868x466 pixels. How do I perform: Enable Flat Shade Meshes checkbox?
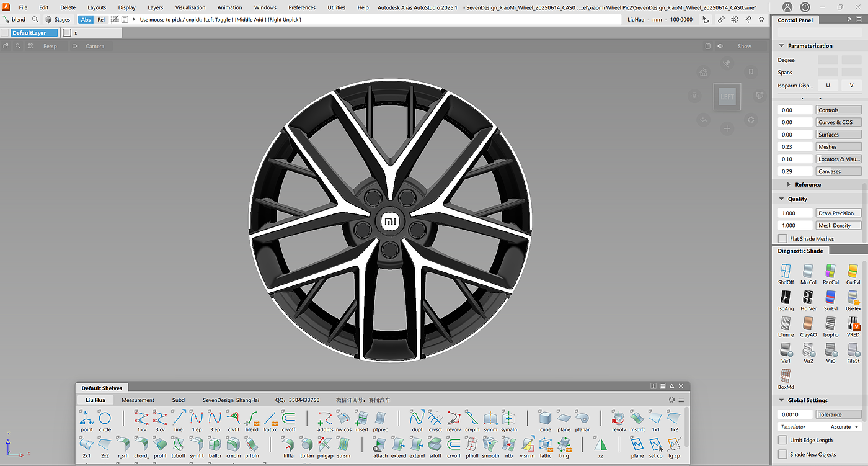[782, 238]
